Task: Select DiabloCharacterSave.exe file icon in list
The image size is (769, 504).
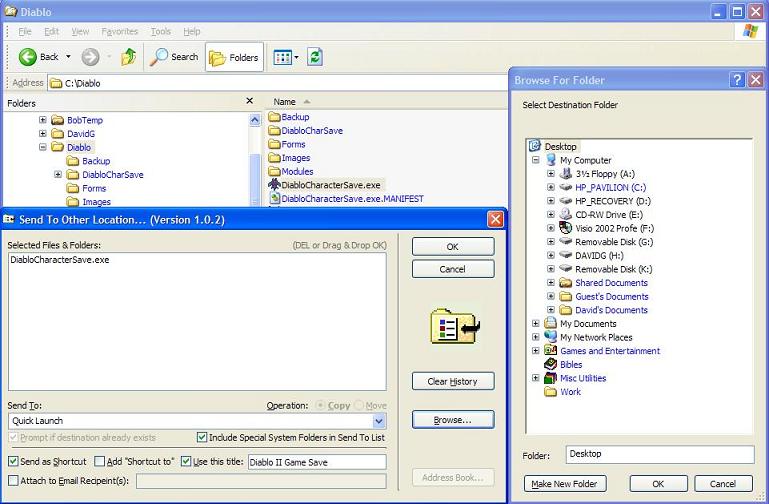Action: (274, 185)
